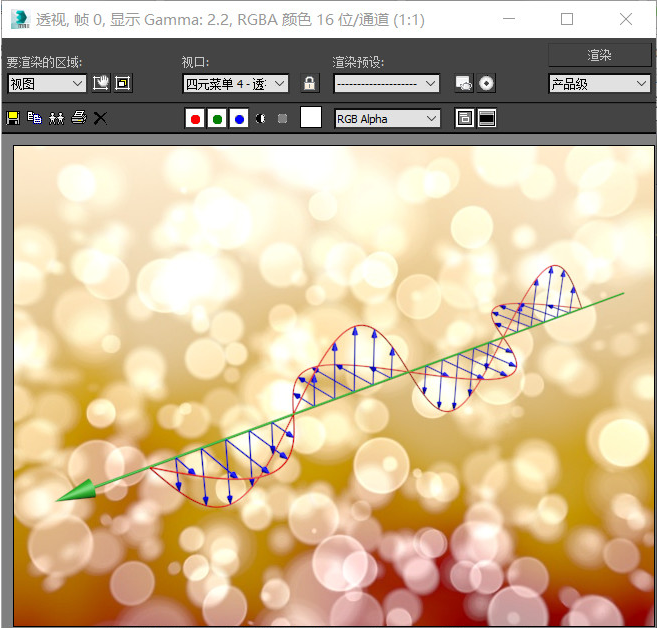The image size is (658, 628).
Task: Open environment and effects dialog icon
Action: 486,83
